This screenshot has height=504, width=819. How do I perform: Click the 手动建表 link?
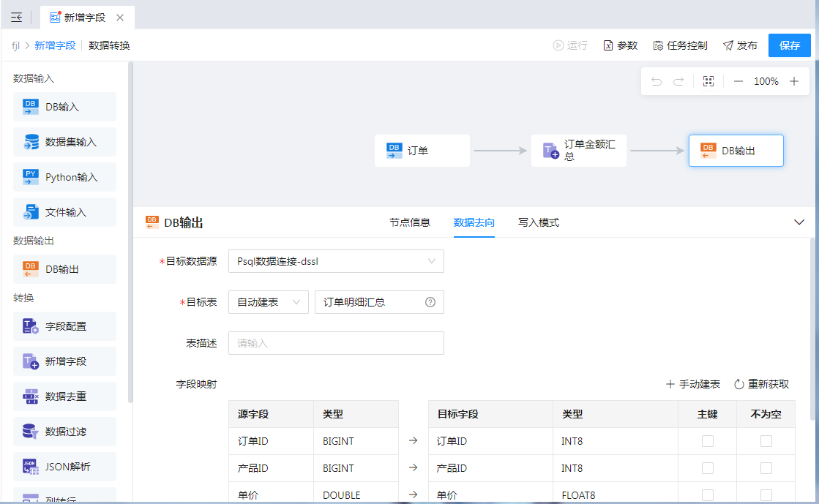tap(692, 384)
